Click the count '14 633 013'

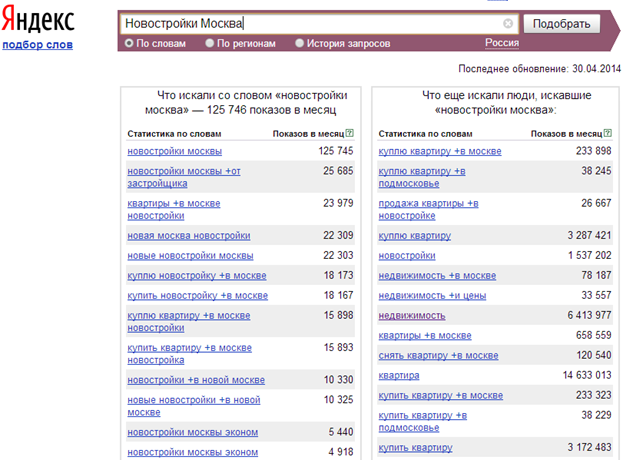click(x=587, y=375)
